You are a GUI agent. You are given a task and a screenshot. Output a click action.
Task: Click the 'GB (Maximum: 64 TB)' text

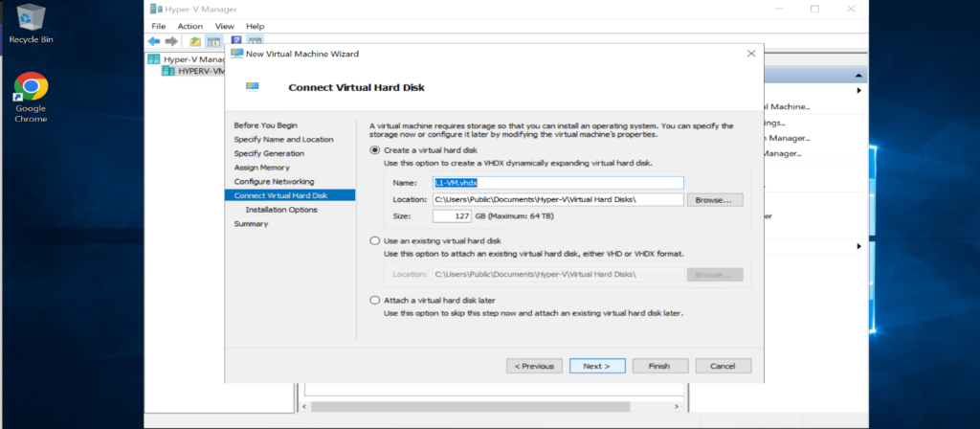[x=514, y=216]
